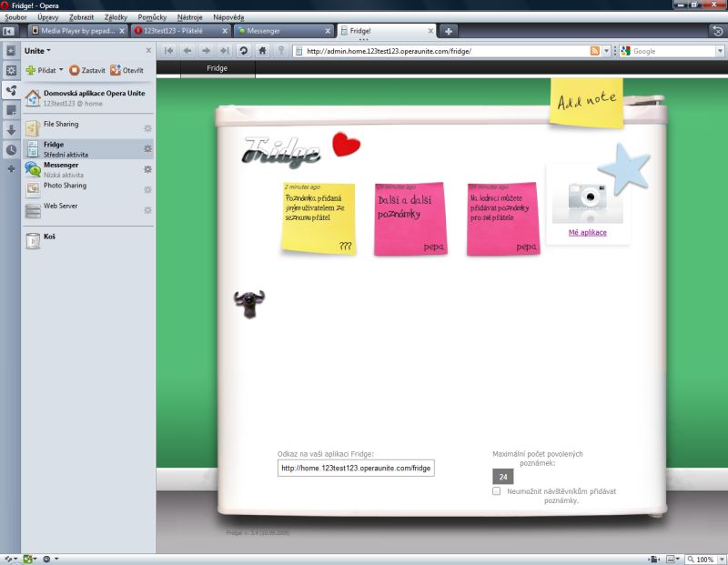
Task: Open the yellow note signed ???
Action: [x=318, y=217]
